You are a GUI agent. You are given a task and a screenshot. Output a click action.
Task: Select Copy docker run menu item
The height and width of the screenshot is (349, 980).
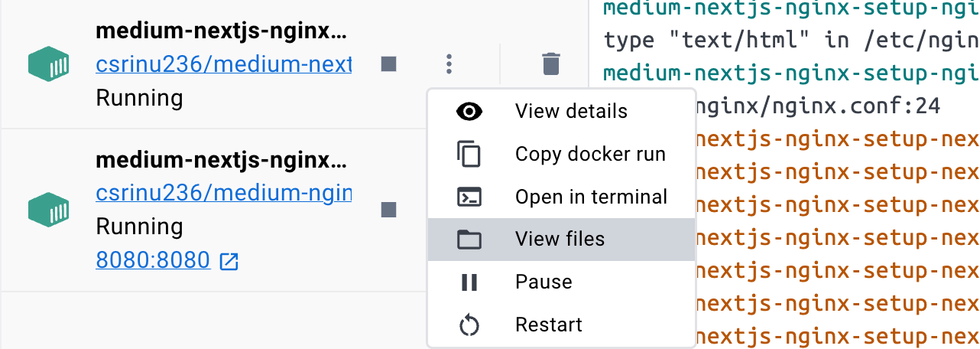[x=590, y=154]
